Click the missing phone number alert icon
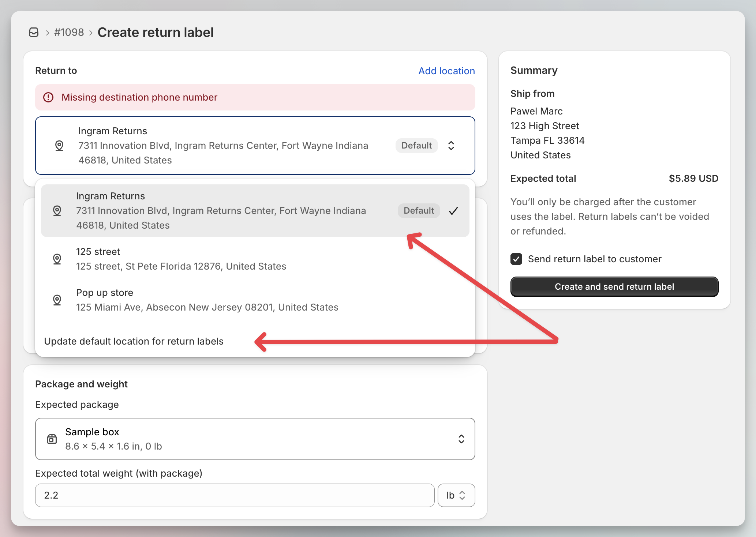 point(48,97)
